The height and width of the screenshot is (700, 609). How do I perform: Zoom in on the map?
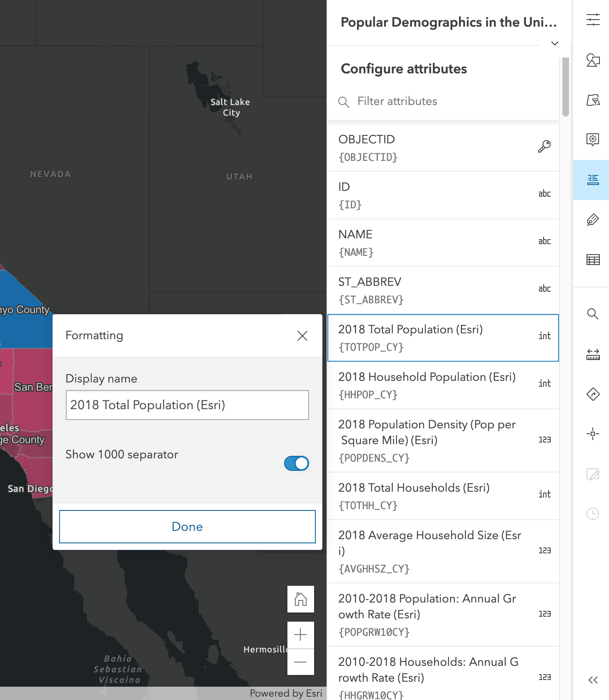300,635
